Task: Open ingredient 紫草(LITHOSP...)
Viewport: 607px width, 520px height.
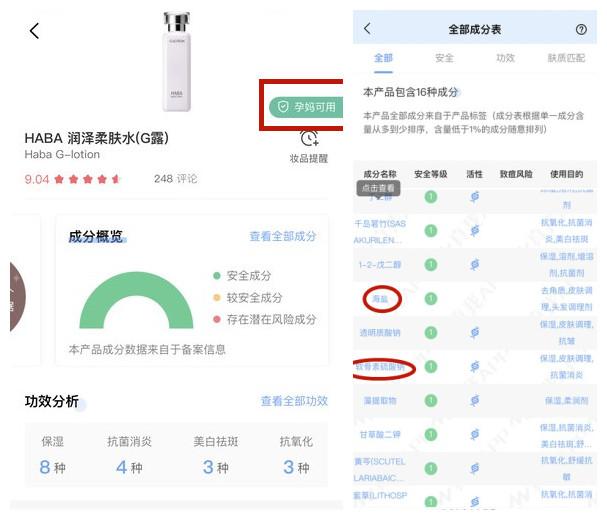Action: pos(380,496)
